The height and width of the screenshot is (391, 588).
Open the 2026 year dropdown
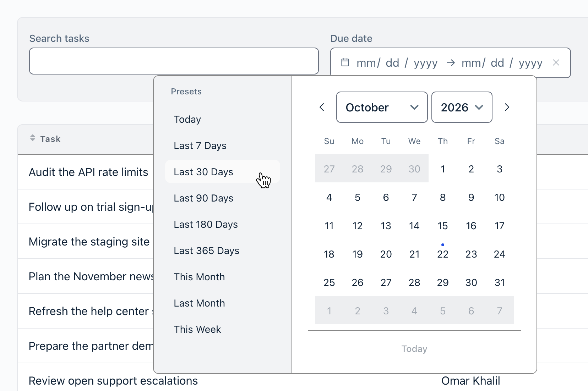[x=462, y=107]
